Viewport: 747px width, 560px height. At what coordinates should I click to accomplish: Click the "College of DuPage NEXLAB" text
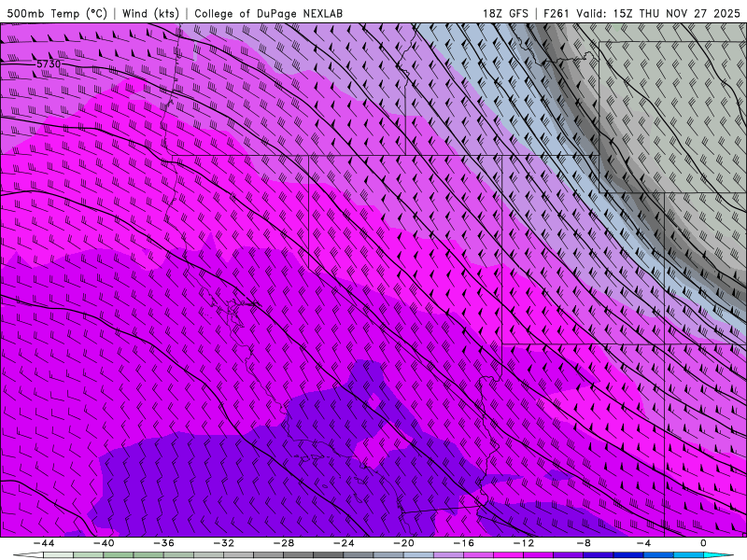coord(268,13)
